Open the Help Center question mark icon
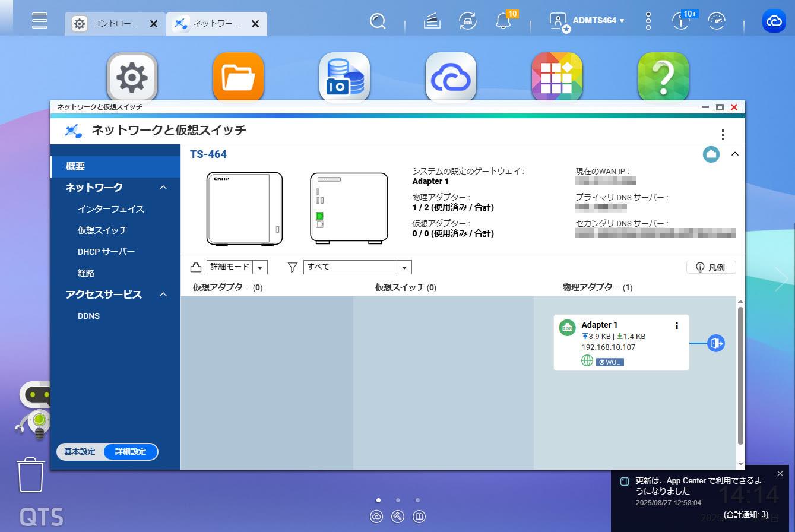This screenshot has height=532, width=795. (x=663, y=77)
